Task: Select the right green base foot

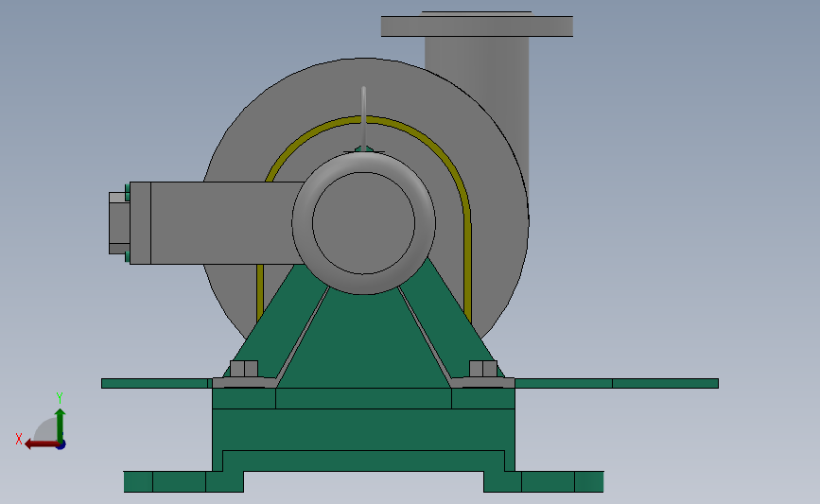Action: click(x=544, y=481)
